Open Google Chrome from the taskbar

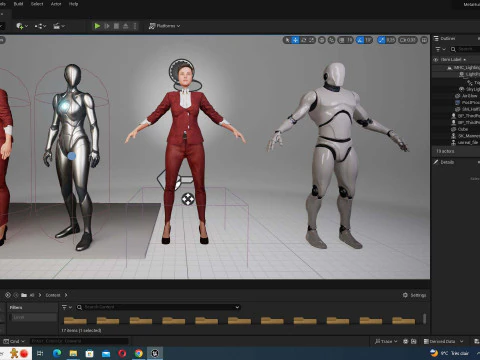click(139, 353)
